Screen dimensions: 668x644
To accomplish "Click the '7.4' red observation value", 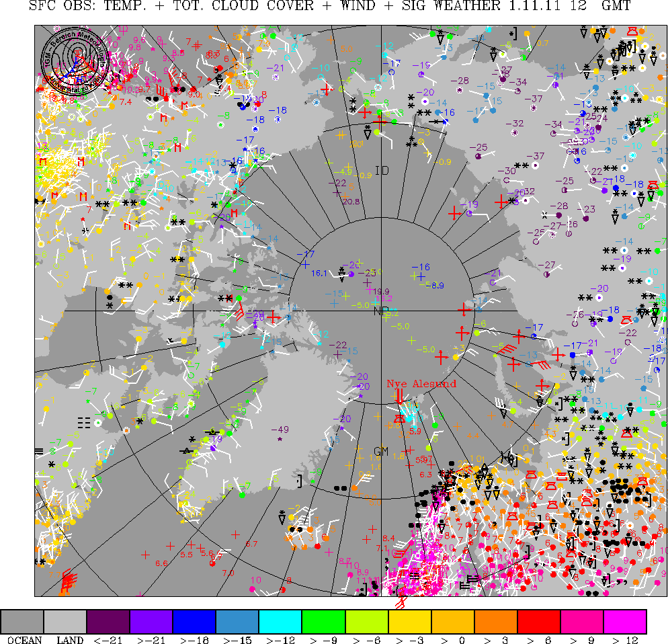I will click(126, 102).
